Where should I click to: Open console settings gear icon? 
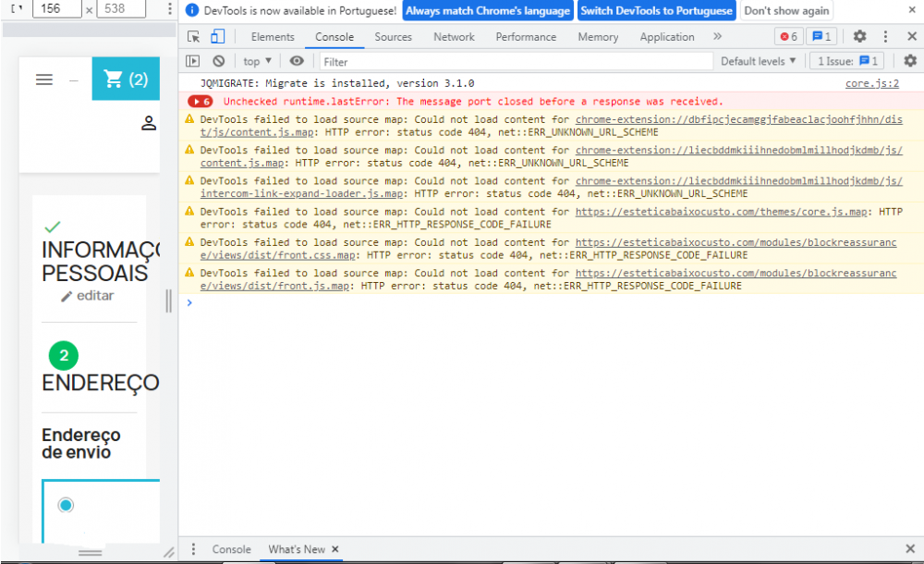[910, 61]
